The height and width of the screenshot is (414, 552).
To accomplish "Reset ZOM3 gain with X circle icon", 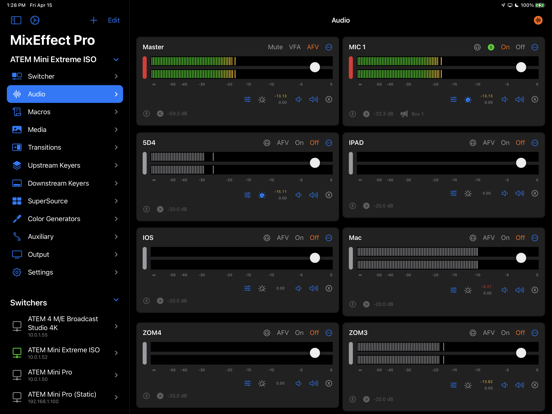I will point(534,385).
